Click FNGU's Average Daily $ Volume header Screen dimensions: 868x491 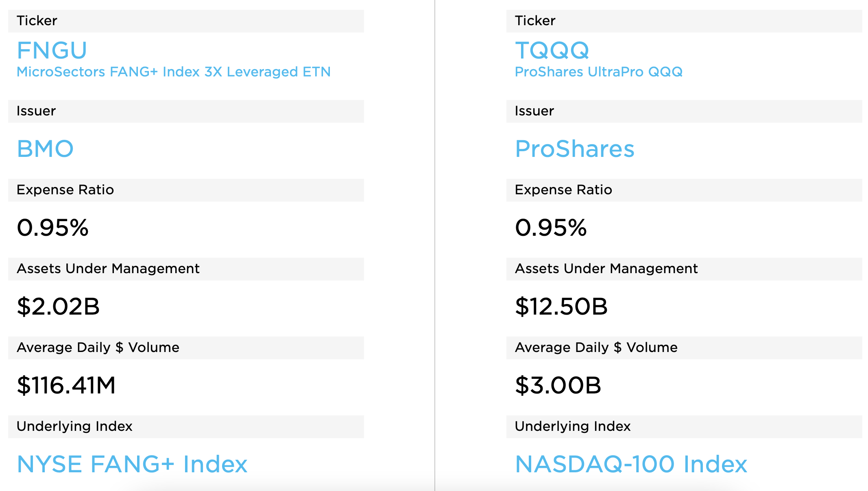tap(98, 348)
